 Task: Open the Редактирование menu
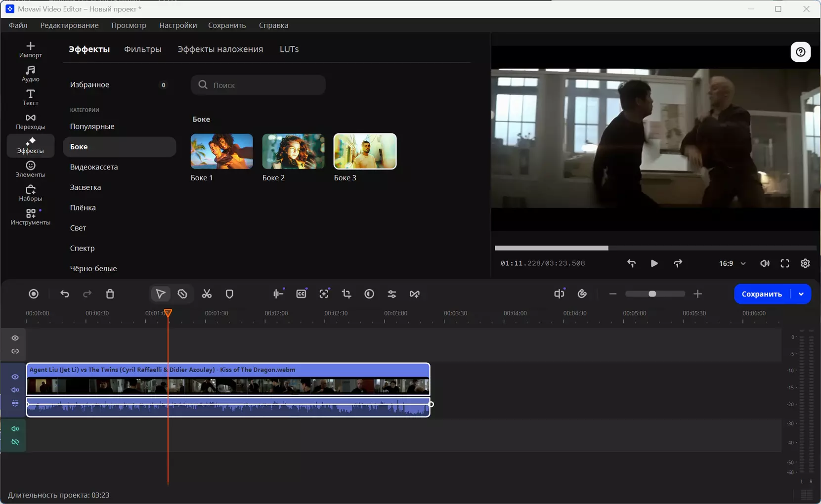click(x=70, y=25)
